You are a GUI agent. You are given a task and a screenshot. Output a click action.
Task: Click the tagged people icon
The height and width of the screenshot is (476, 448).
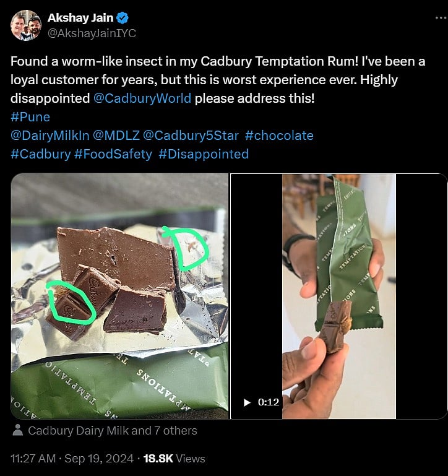coord(18,431)
